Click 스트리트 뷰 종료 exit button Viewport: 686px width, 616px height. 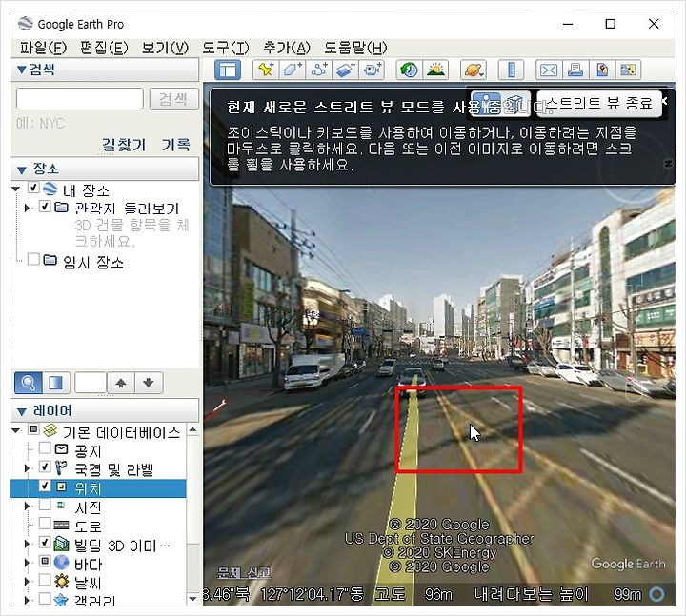[x=599, y=104]
